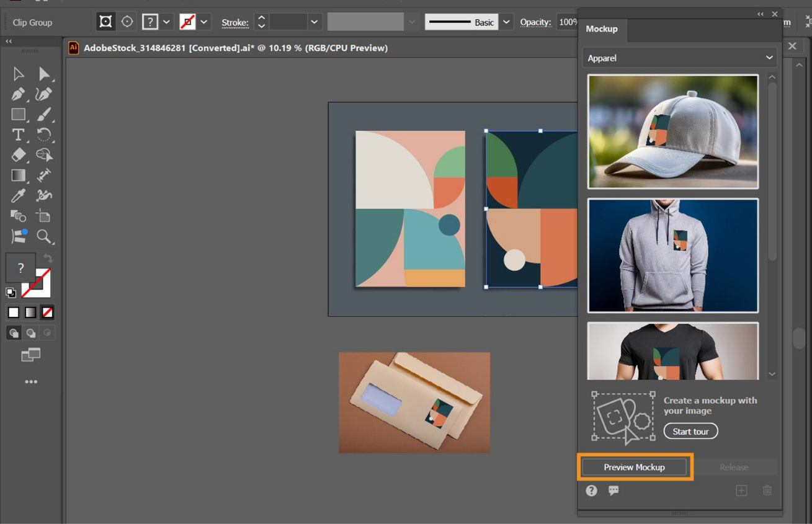This screenshot has height=524, width=812.
Task: Select the Direct Selection tool
Action: (43, 73)
